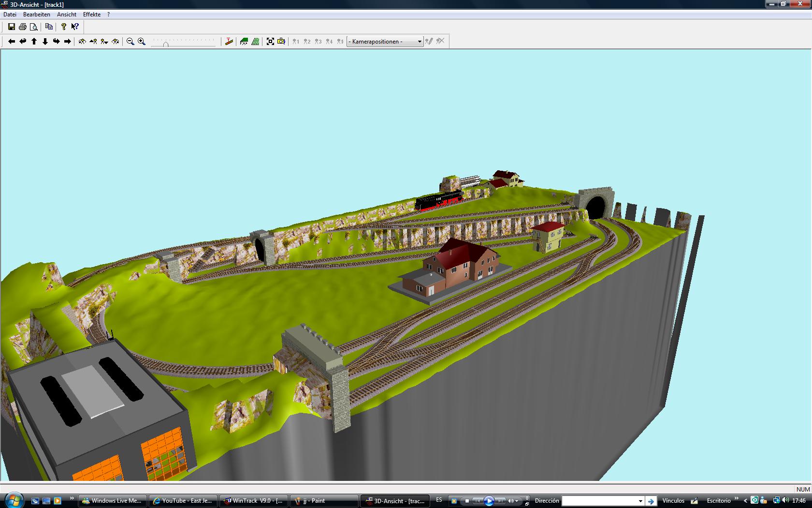Open the Kamerapositionen dropdown
Image resolution: width=812 pixels, height=508 pixels.
pyautogui.click(x=385, y=42)
